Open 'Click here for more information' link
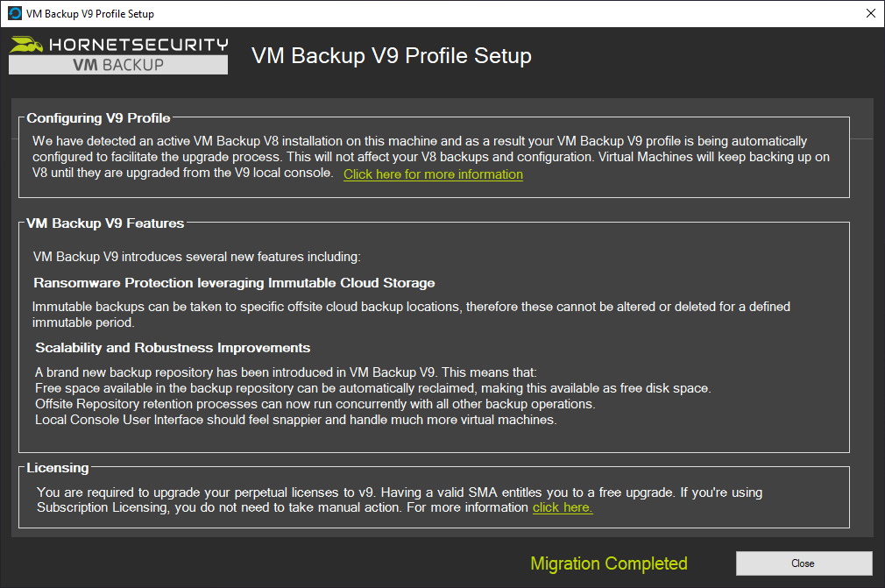The height and width of the screenshot is (588, 885). click(433, 174)
